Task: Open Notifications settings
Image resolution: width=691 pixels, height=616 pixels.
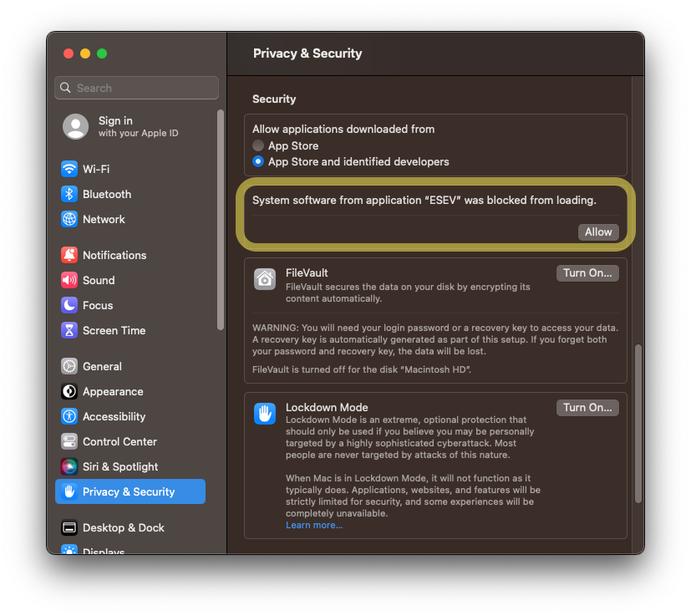Action: (x=130, y=255)
